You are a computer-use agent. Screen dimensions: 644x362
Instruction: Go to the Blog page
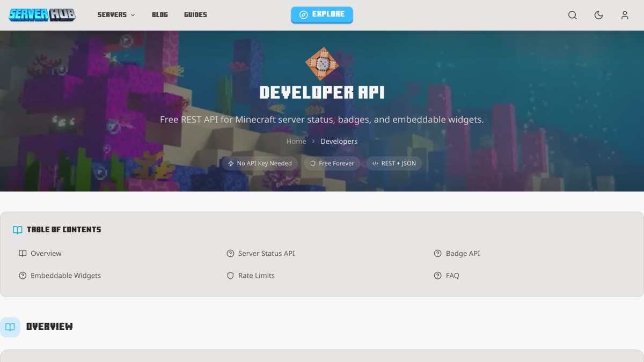pos(160,15)
